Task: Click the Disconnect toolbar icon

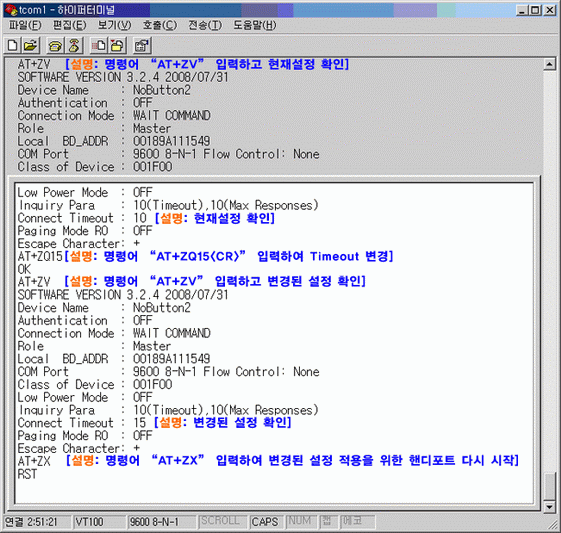Action: pos(74,45)
